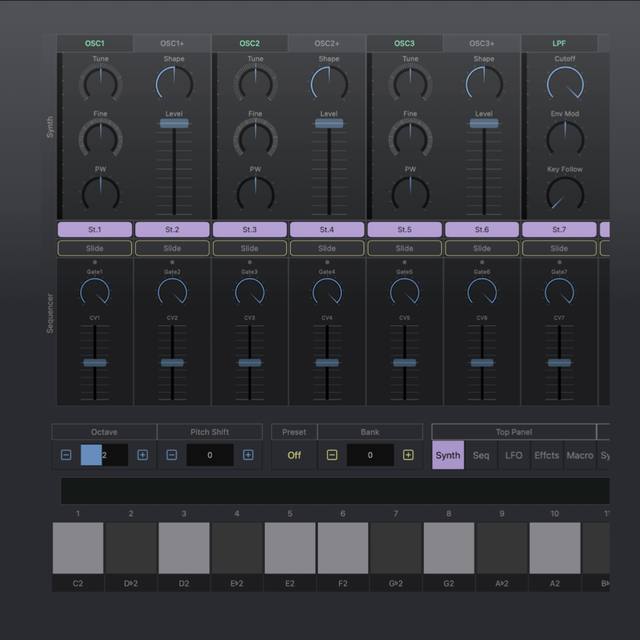Click the OSC1+ Level slider handle
The width and height of the screenshot is (640, 640).
coord(174,123)
